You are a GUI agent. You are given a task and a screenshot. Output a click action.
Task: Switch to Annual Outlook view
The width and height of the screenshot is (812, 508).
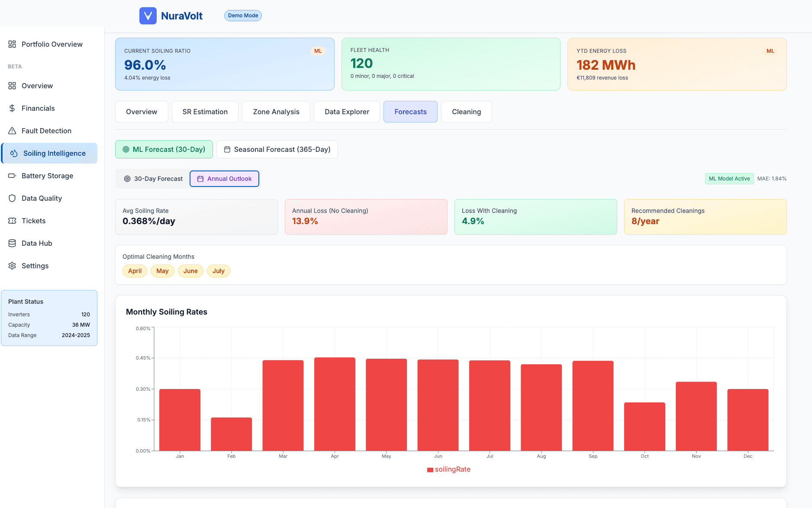coord(224,178)
